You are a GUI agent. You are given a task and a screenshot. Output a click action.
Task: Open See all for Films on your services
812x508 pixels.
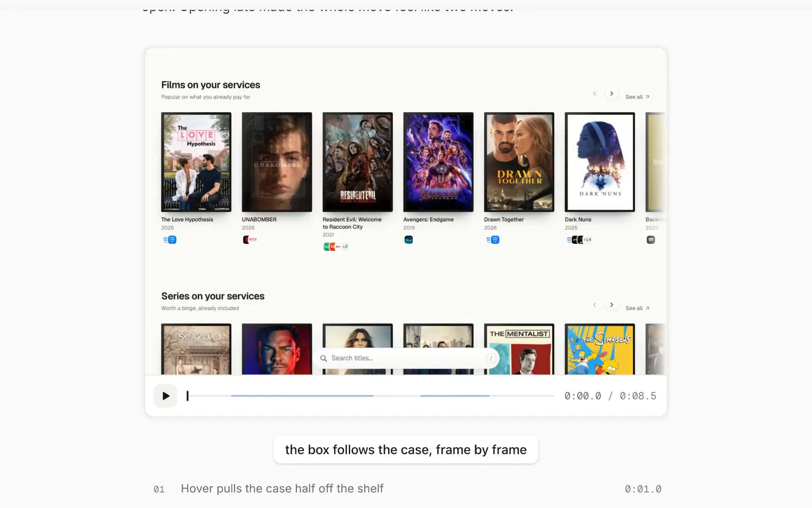pyautogui.click(x=637, y=97)
